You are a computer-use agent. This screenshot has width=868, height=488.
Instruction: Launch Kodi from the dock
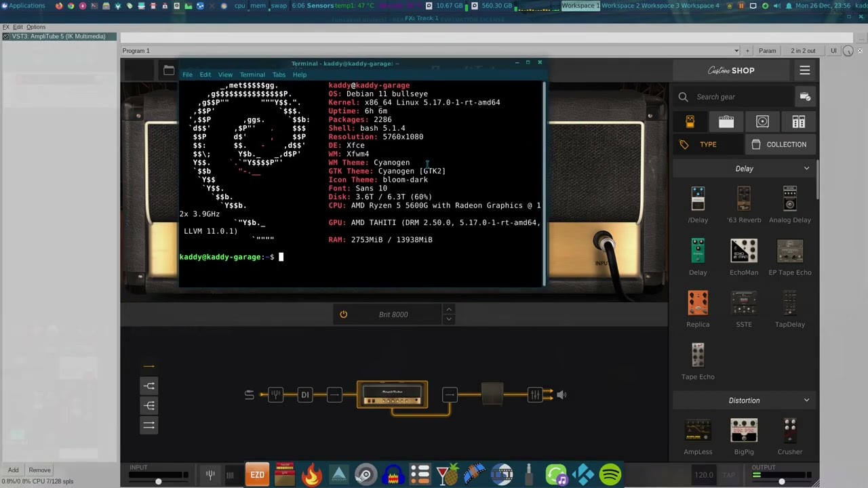[x=583, y=474]
